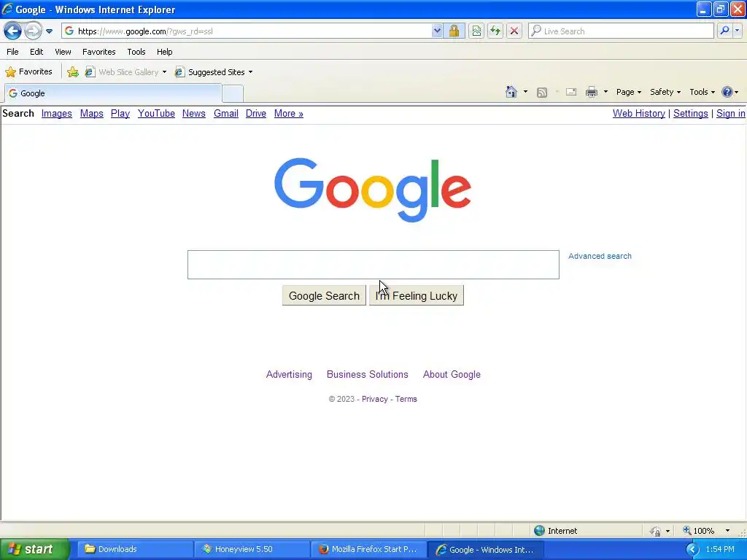This screenshot has height=560, width=747.
Task: Click the Google logo image
Action: click(x=373, y=190)
